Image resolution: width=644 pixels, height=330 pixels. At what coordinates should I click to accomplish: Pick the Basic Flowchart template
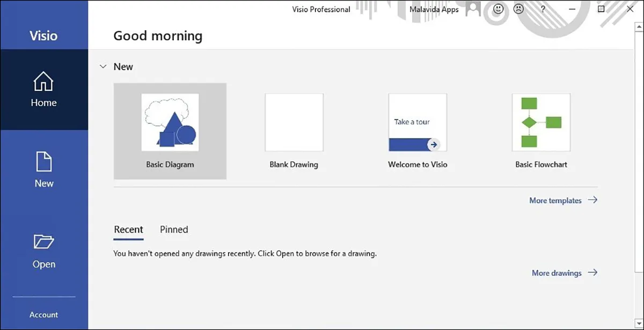point(541,123)
